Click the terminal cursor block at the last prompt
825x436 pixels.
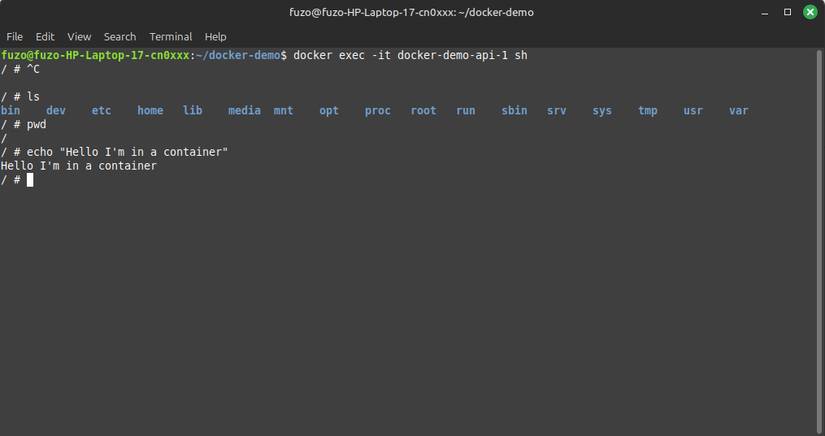(x=30, y=180)
